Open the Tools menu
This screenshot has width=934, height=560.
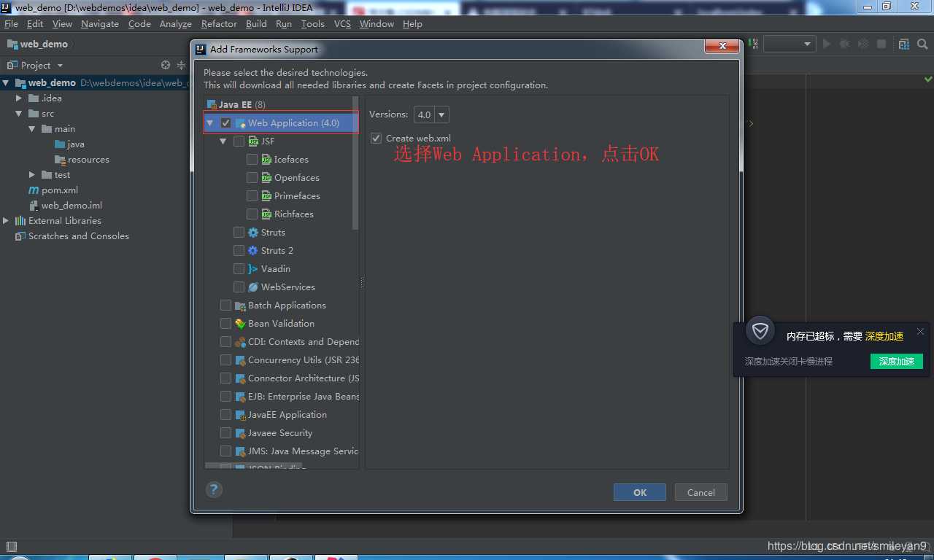tap(312, 24)
